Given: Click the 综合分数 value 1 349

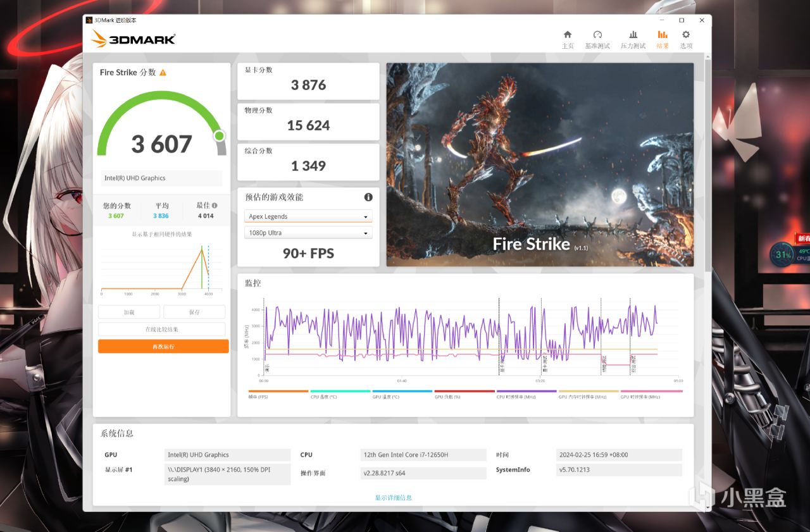Looking at the screenshot, I should [308, 166].
